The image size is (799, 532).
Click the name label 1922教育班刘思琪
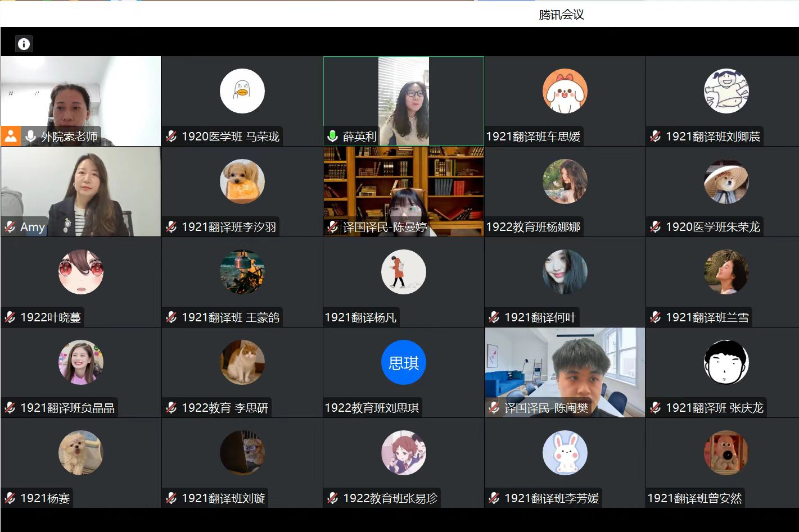coord(372,407)
